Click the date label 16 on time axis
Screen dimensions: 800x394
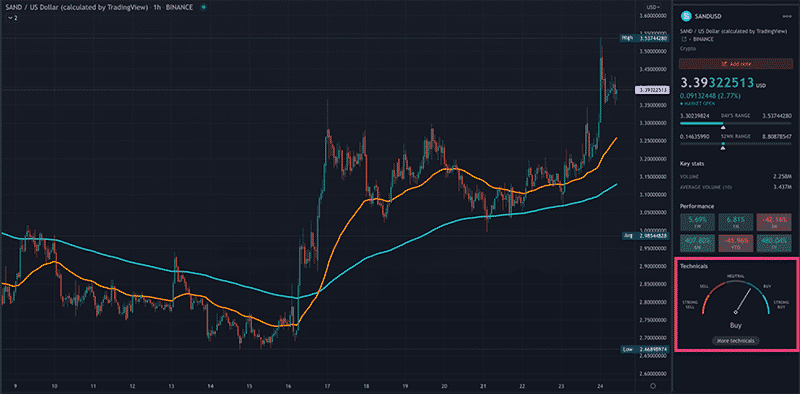click(x=288, y=386)
